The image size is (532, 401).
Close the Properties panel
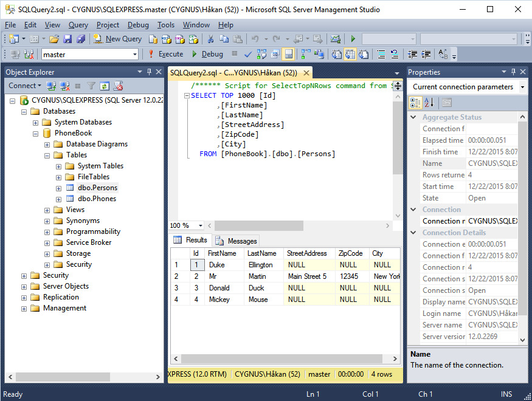(523, 72)
